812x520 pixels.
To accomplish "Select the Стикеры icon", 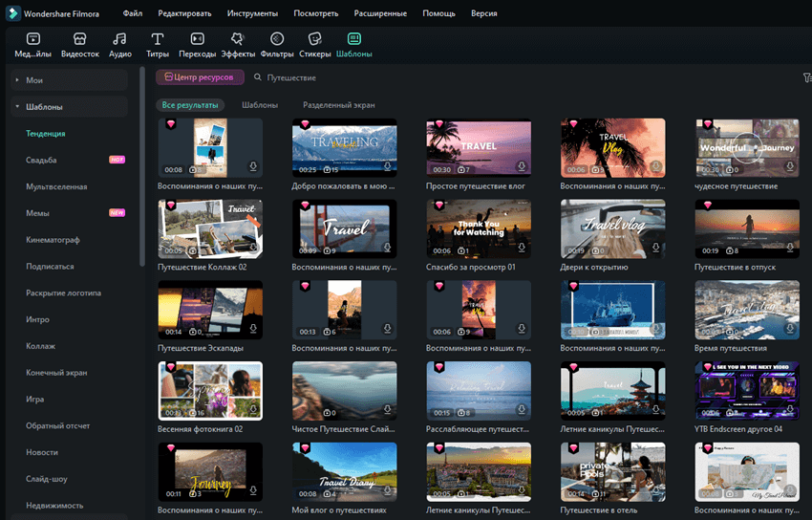I will [x=315, y=45].
